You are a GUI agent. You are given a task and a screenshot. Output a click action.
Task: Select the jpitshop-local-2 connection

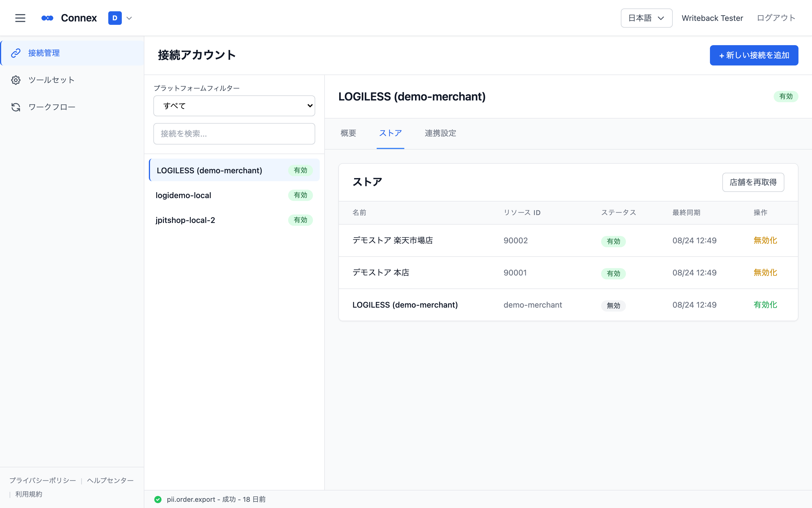coord(234,220)
